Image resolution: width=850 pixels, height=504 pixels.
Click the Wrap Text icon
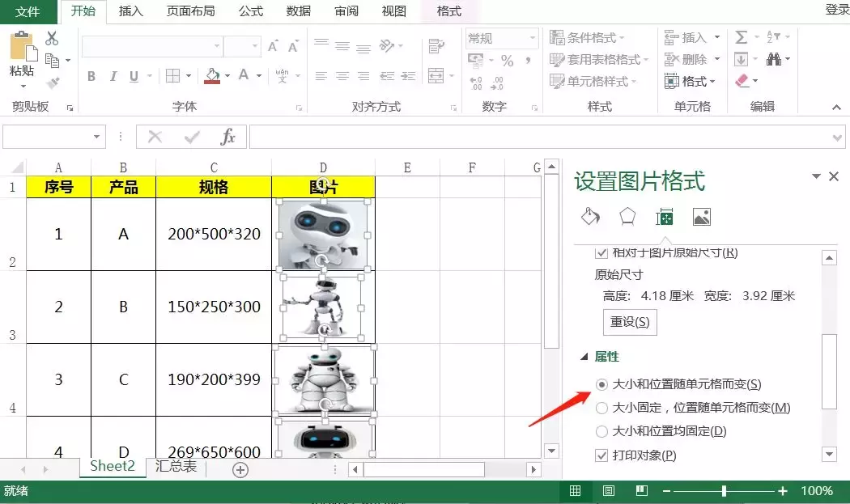point(436,46)
